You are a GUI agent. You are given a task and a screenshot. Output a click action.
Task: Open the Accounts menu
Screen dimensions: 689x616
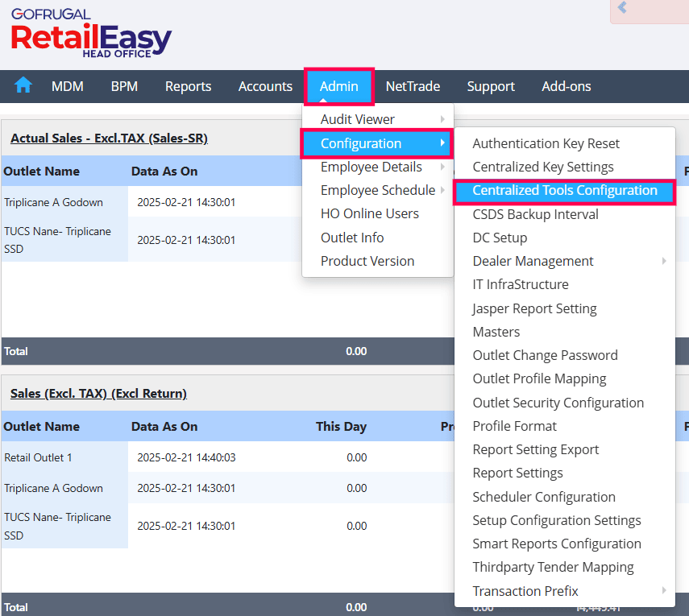[x=265, y=86]
